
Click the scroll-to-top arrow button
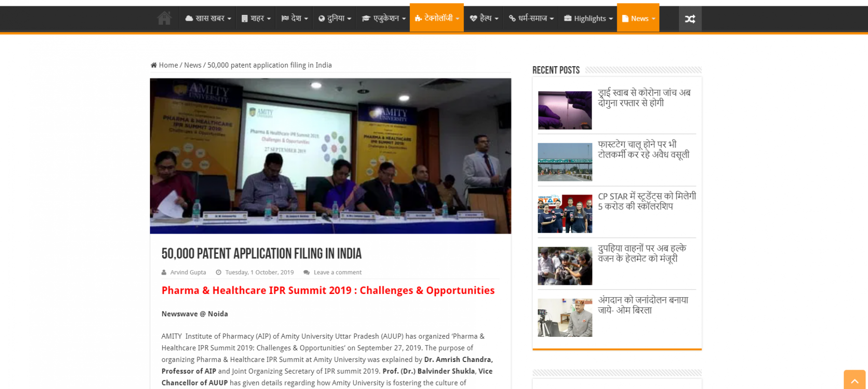pyautogui.click(x=854, y=380)
